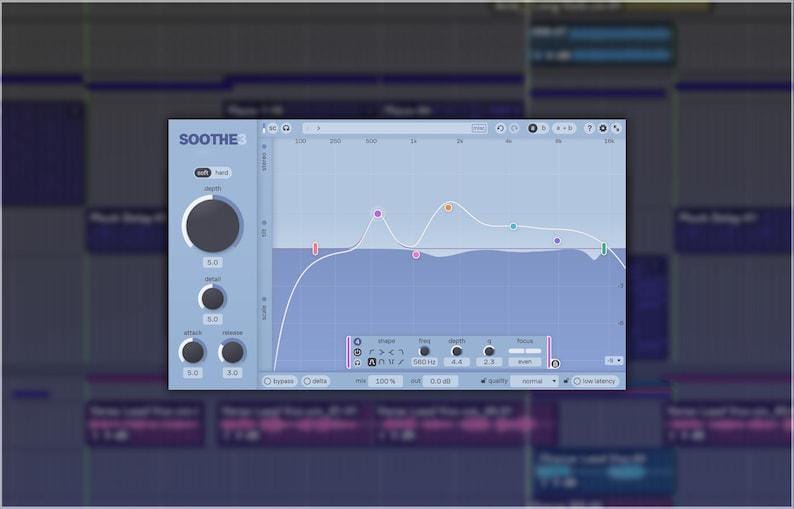Switch to 'hard' mode
Viewport: 794px width, 509px height.
(222, 173)
